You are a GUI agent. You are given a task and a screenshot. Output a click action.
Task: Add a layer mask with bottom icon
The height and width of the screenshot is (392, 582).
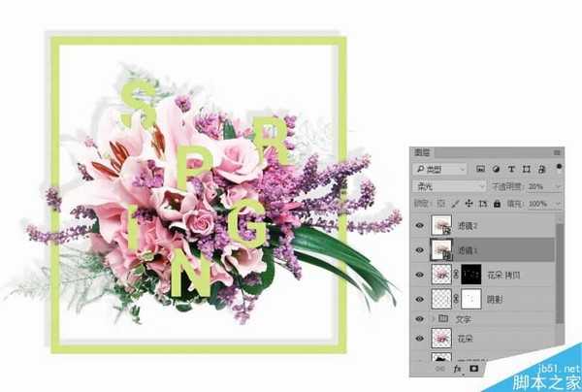point(474,369)
